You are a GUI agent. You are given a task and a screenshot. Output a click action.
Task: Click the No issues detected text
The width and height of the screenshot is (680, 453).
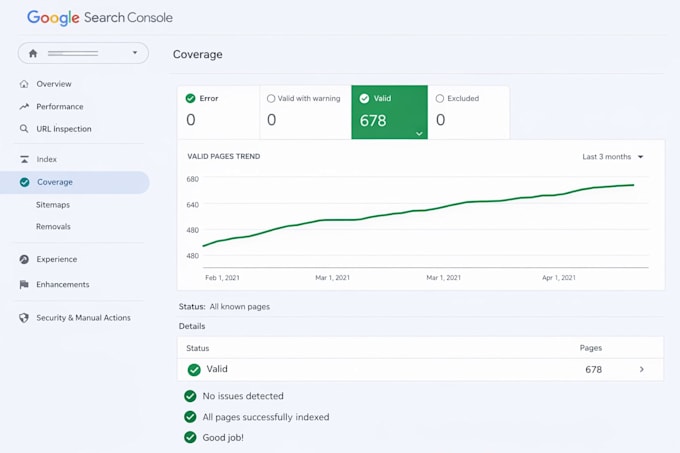tap(243, 396)
